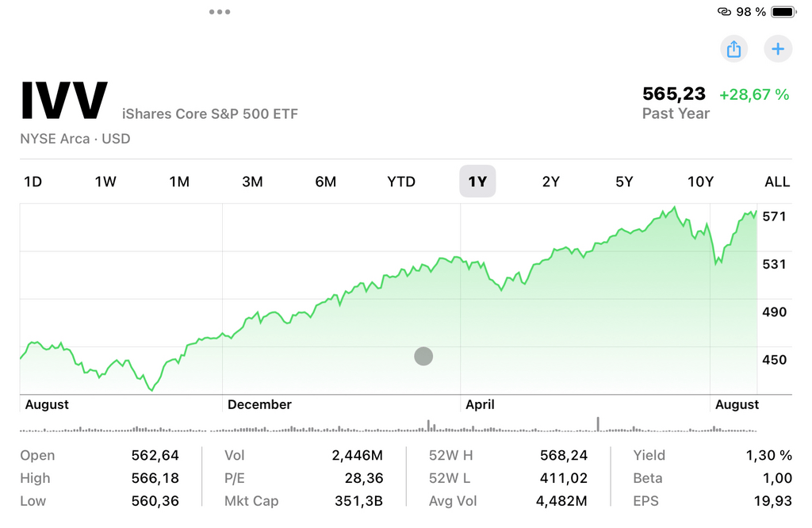Screen dimensions: 812x528
Task: Toggle the +28,67 % change display
Action: pos(753,95)
